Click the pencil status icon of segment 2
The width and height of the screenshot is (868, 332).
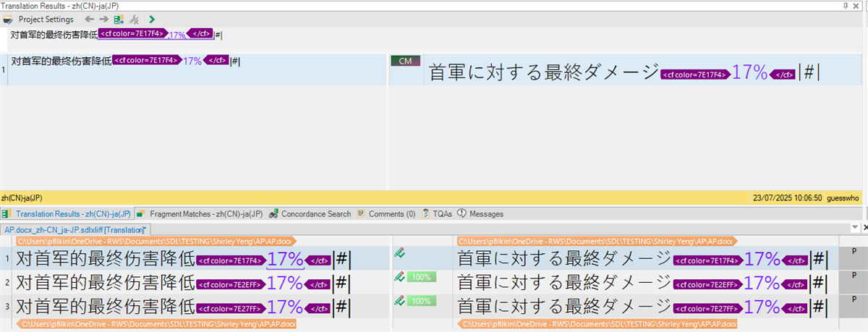pyautogui.click(x=399, y=276)
